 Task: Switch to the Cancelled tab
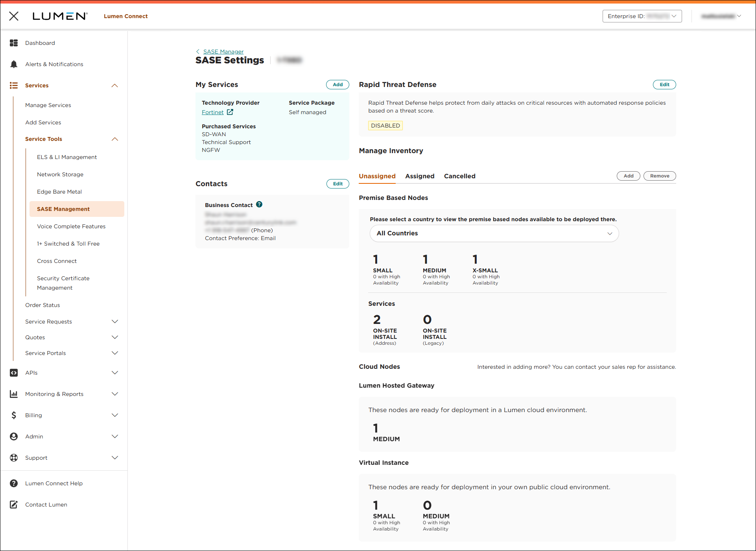(459, 176)
